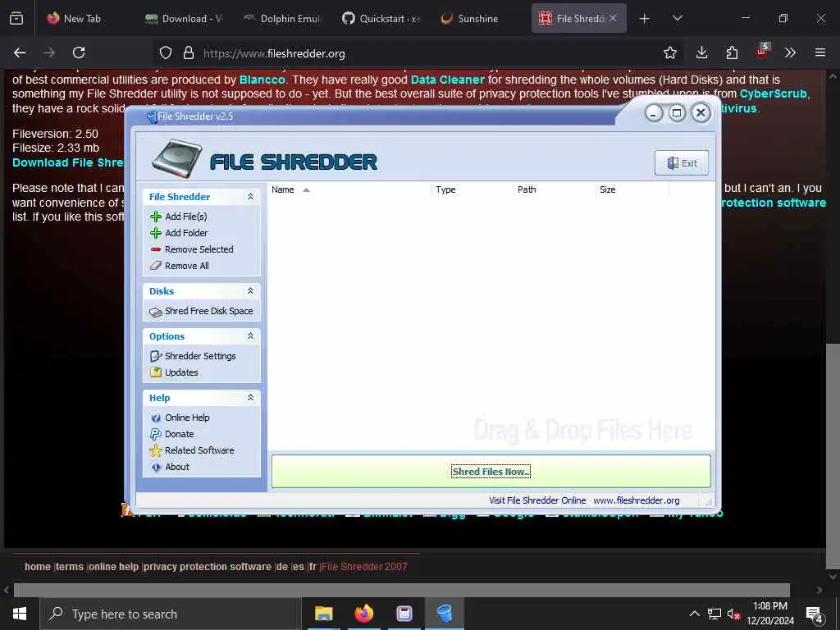Collapse the Disks panel section
Screen dimensions: 840x630
(x=250, y=291)
